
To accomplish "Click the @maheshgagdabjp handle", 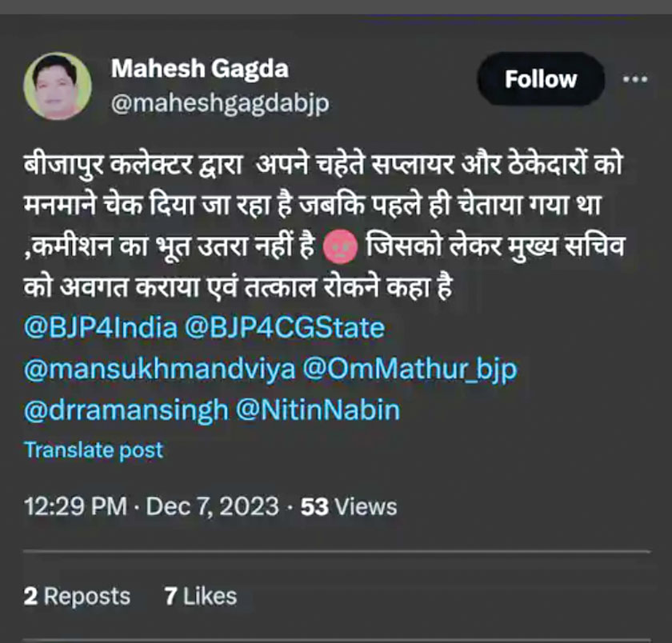I will click(220, 104).
